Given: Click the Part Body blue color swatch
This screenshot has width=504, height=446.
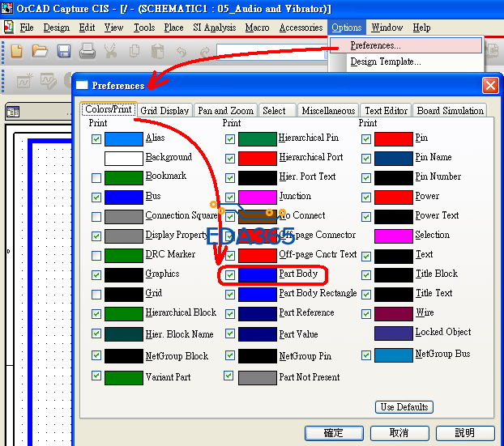Looking at the screenshot, I should (x=257, y=275).
